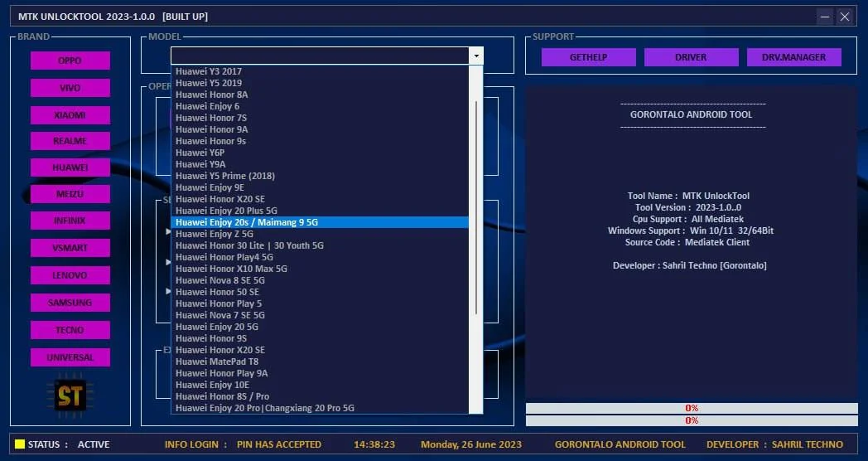Collapse the model dropdown arrow
The width and height of the screenshot is (868, 461).
(476, 56)
